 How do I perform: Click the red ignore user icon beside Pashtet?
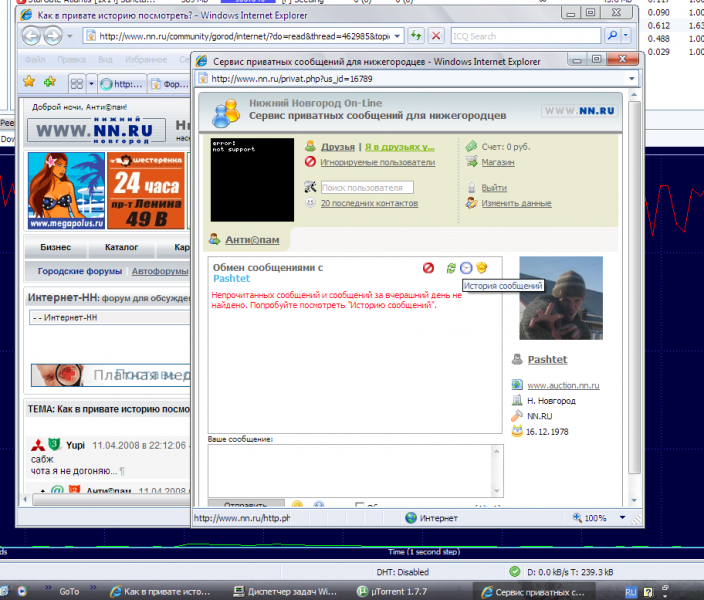pos(428,268)
